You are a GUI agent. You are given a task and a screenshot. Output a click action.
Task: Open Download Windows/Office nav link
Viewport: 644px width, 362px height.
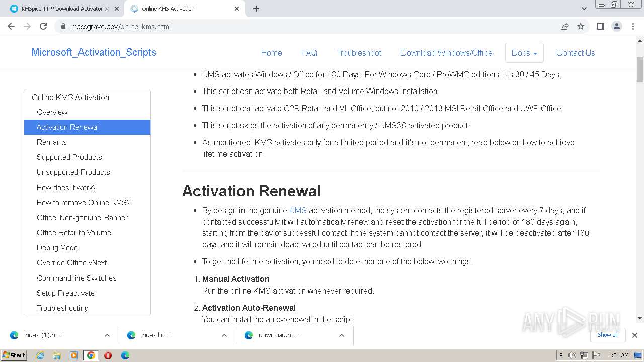point(446,53)
